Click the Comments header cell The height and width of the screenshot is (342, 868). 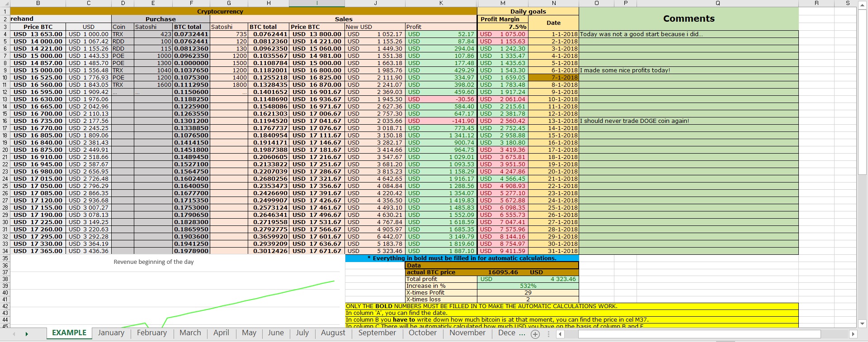(689, 19)
